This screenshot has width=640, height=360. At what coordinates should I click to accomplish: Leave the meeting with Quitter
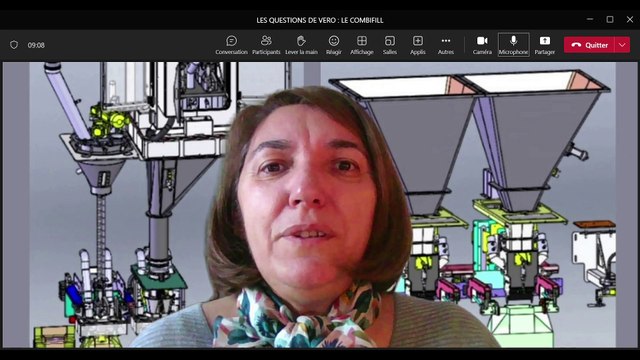pyautogui.click(x=589, y=45)
